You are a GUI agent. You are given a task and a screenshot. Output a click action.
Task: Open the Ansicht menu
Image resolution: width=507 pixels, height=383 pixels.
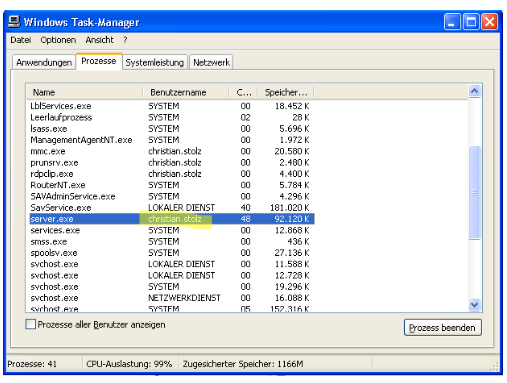click(x=99, y=40)
